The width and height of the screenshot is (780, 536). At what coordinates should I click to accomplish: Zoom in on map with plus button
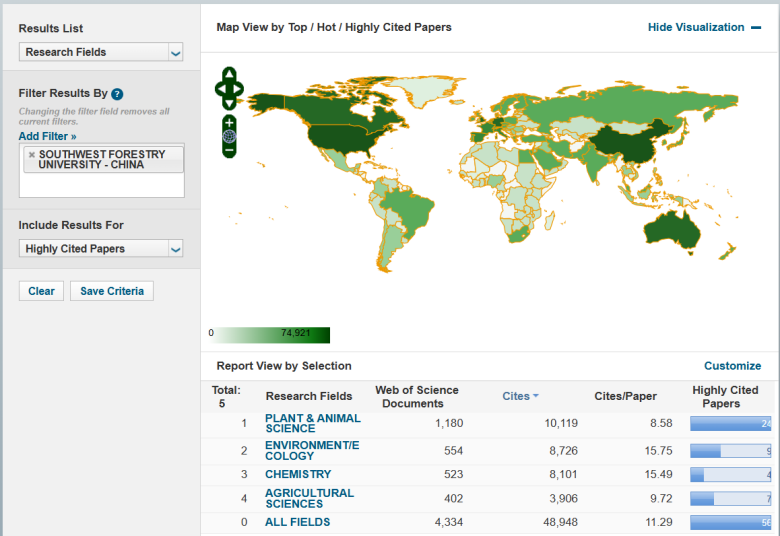[x=229, y=122]
